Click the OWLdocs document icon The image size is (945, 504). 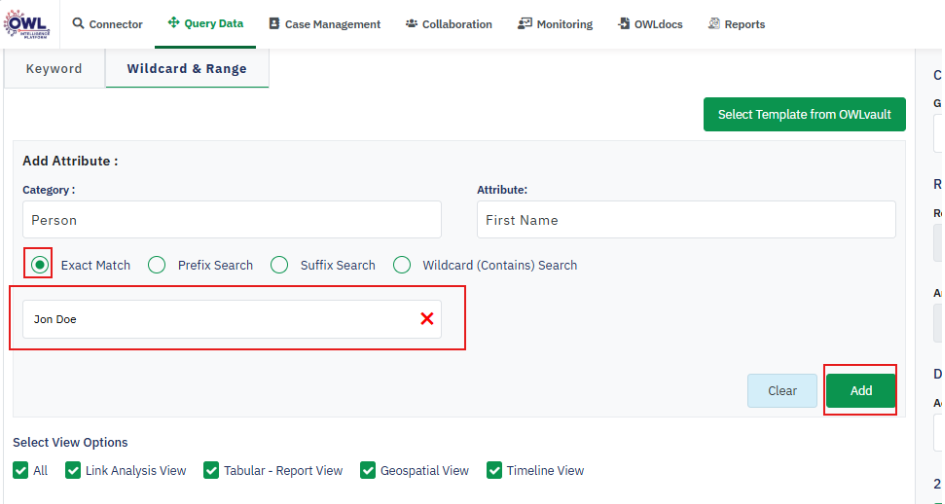pyautogui.click(x=624, y=24)
